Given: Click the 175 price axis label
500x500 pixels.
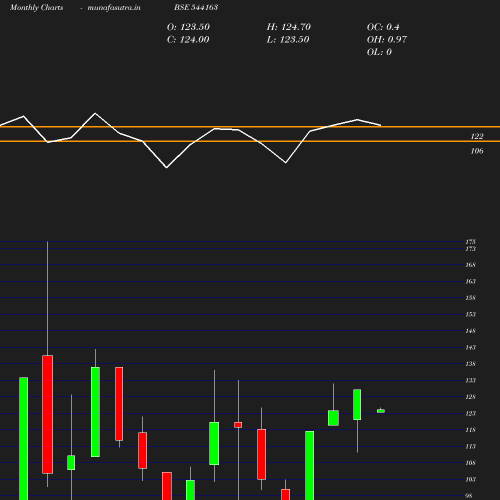Looking at the screenshot, I should [471, 242].
